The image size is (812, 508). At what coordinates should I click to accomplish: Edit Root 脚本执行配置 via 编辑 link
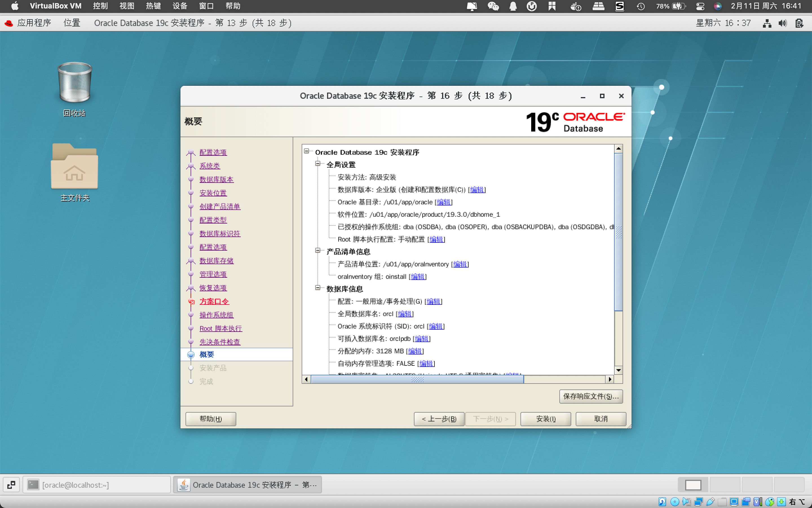pos(436,239)
